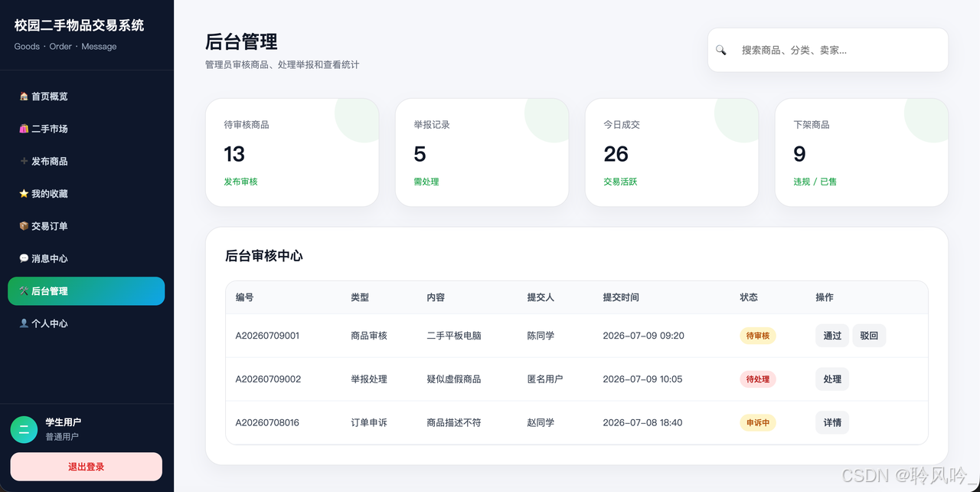Click 交易活跃 label in 今日成交 card

tap(620, 182)
